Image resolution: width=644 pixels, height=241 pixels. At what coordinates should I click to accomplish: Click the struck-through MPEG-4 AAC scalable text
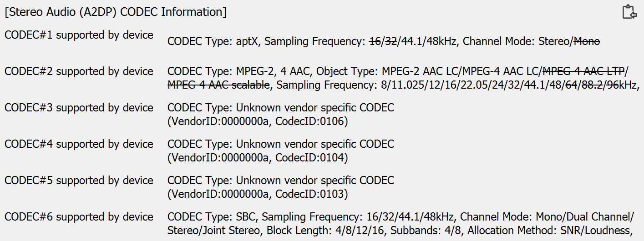tap(219, 85)
